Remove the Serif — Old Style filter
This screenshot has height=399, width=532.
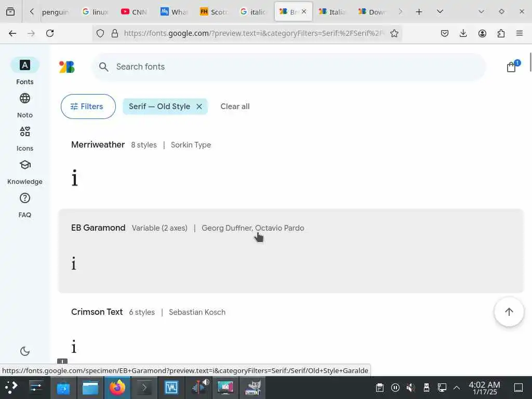click(x=199, y=107)
